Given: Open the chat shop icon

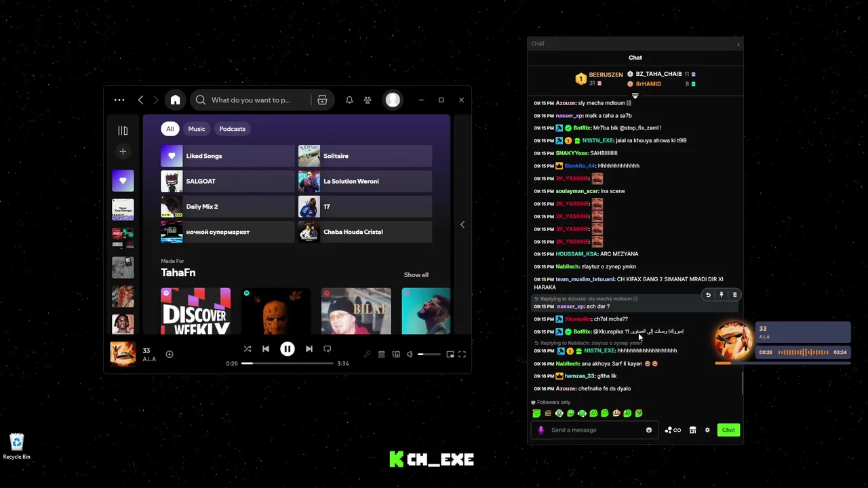Looking at the screenshot, I should (x=692, y=430).
